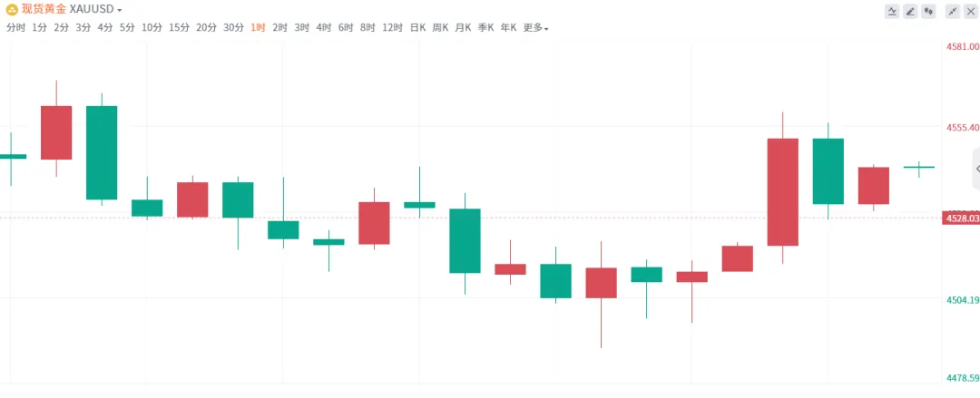Click the gold coin icon beside 现货黄金
Image resolution: width=980 pixels, height=398 pixels.
pos(11,10)
